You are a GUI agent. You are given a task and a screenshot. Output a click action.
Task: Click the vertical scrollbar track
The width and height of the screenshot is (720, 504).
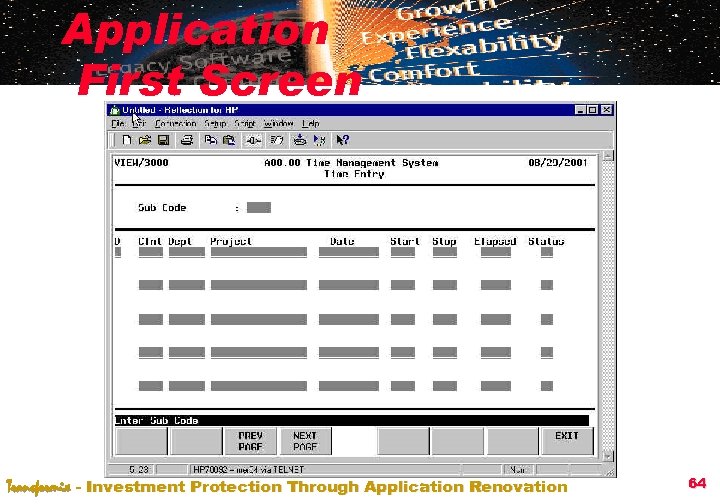tap(608, 306)
